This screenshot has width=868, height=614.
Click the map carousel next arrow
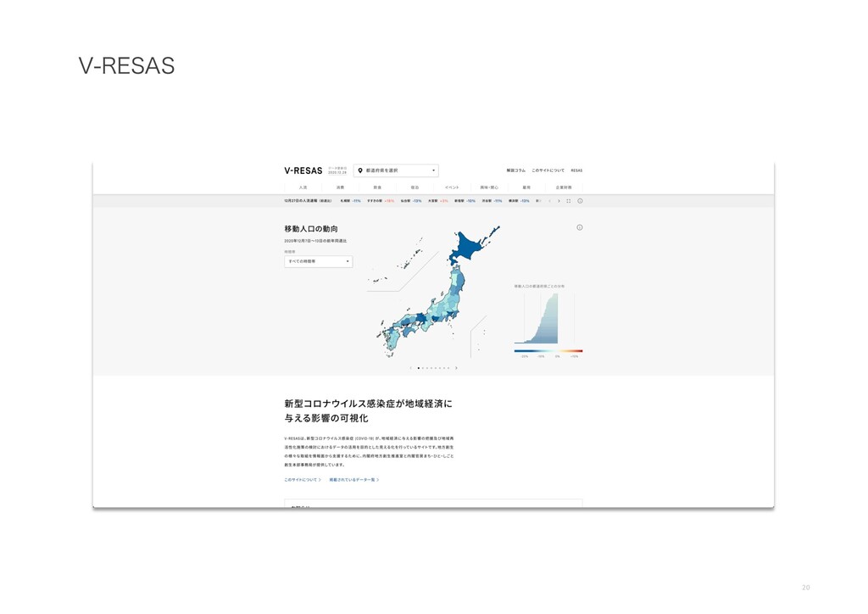(456, 367)
